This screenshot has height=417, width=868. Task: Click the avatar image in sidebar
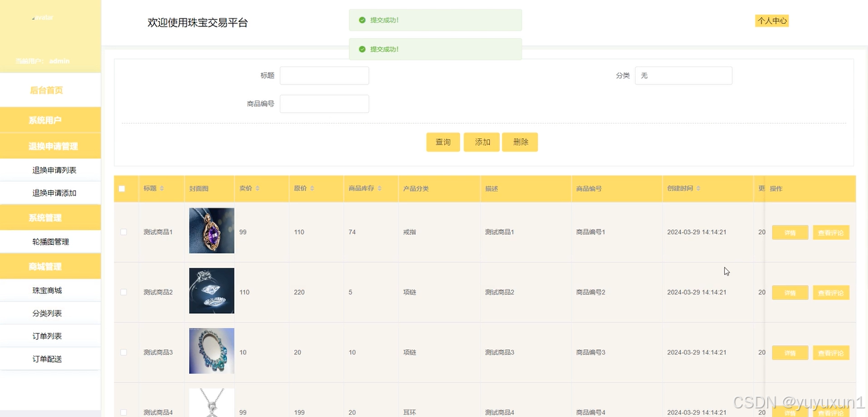coord(43,18)
